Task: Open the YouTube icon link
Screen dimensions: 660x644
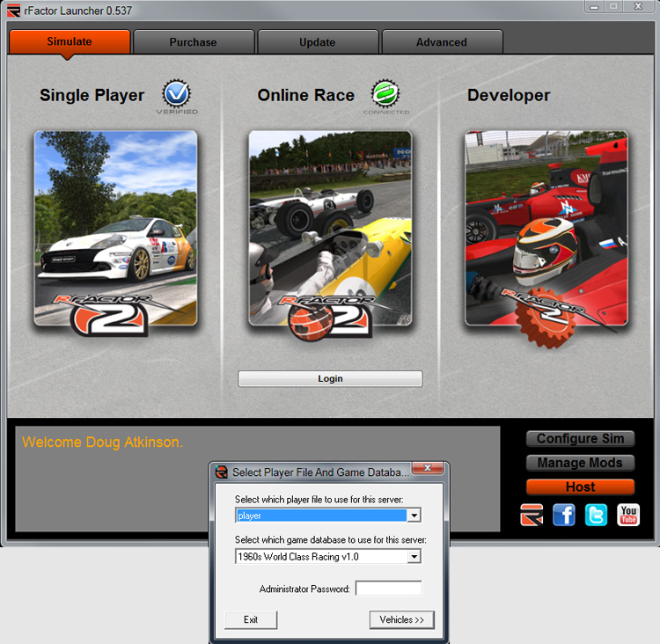Action: click(628, 515)
